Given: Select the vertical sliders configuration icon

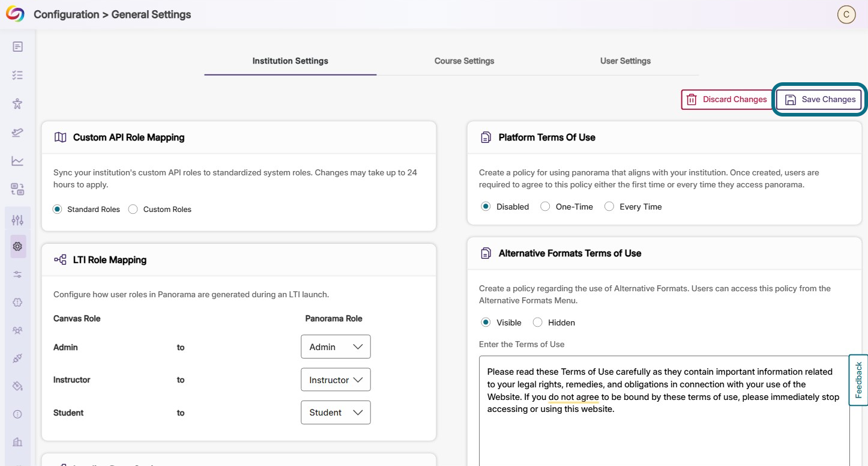Looking at the screenshot, I should pyautogui.click(x=17, y=220).
